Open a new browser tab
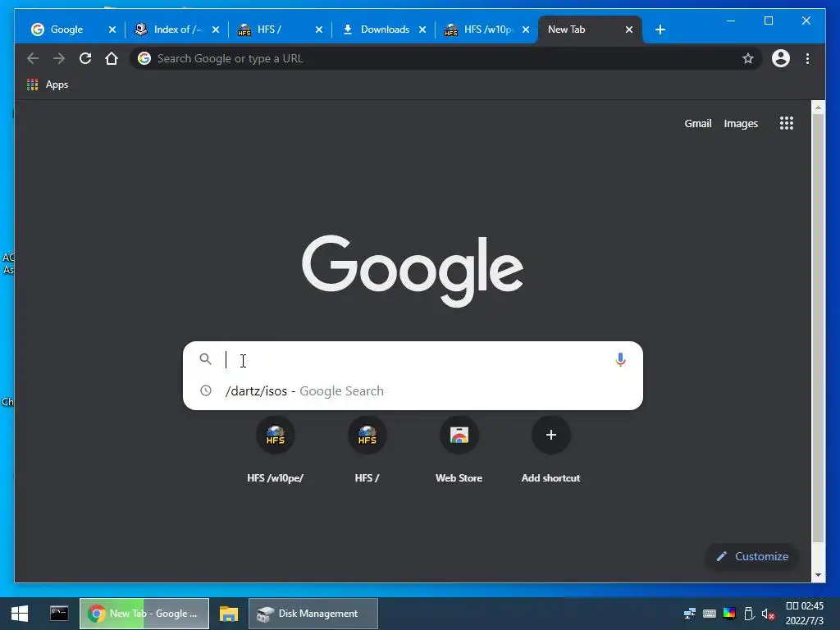 (x=660, y=30)
